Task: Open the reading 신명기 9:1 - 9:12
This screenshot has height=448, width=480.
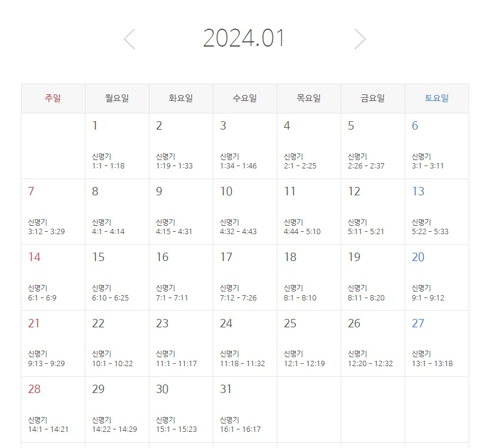Action: (428, 293)
